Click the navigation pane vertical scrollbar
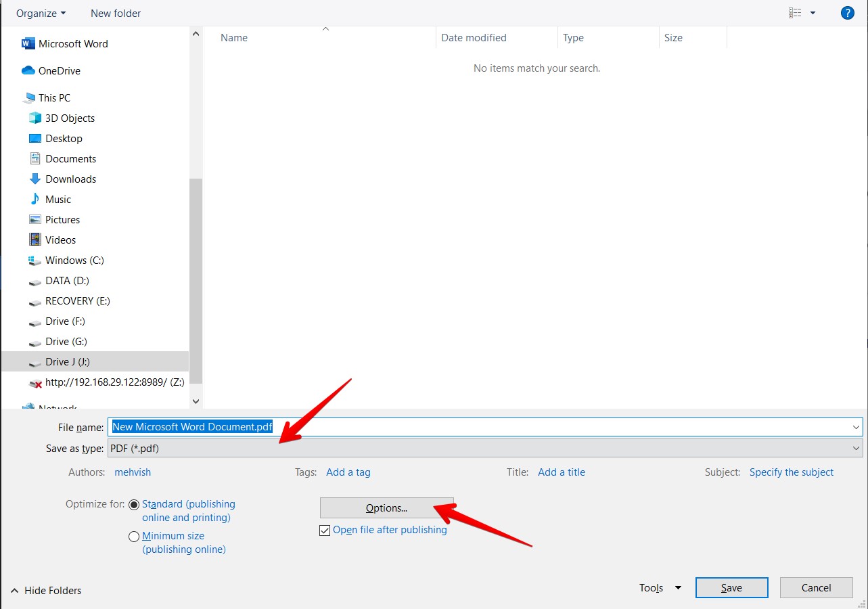Screen dimensions: 868x609 click(x=196, y=271)
